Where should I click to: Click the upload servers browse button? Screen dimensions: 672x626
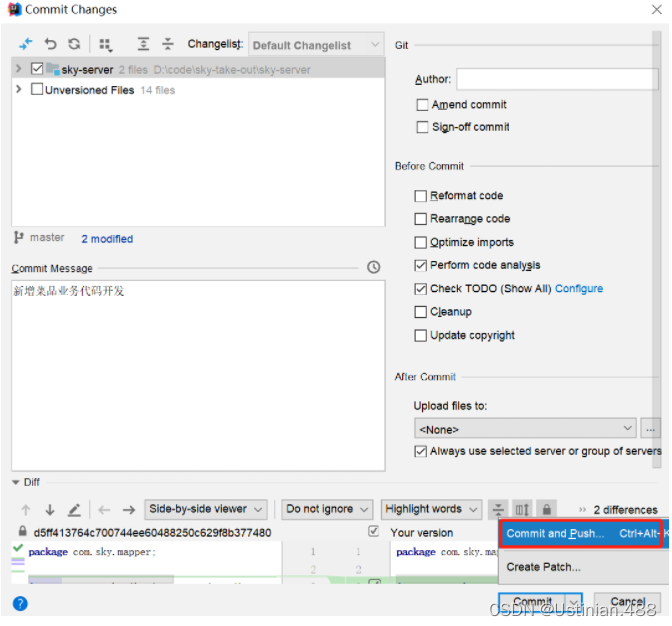tap(650, 428)
